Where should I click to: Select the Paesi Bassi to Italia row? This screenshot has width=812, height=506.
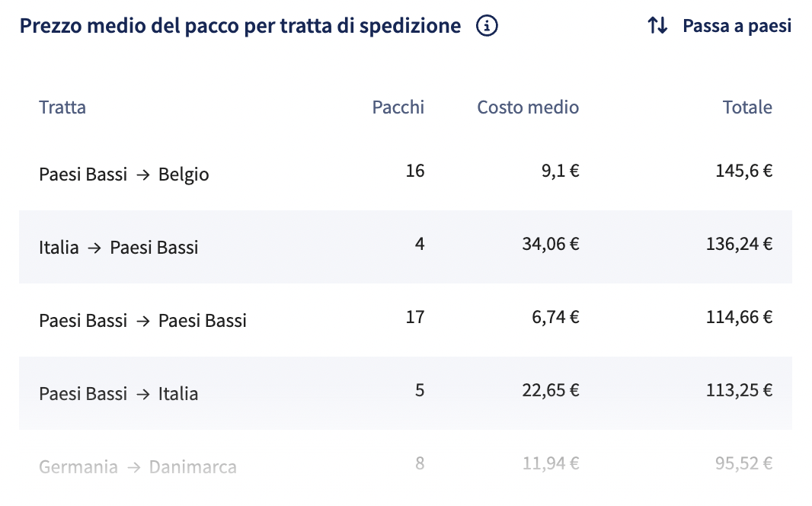405,392
